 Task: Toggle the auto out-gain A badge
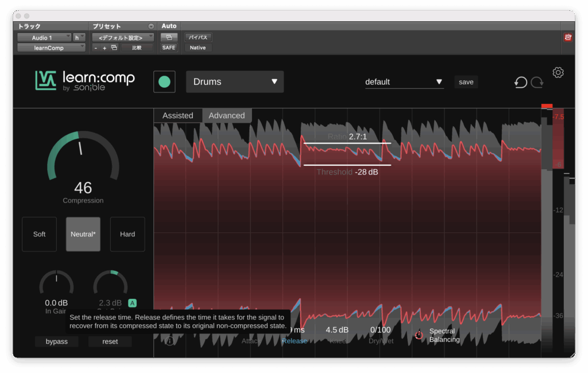pyautogui.click(x=133, y=303)
